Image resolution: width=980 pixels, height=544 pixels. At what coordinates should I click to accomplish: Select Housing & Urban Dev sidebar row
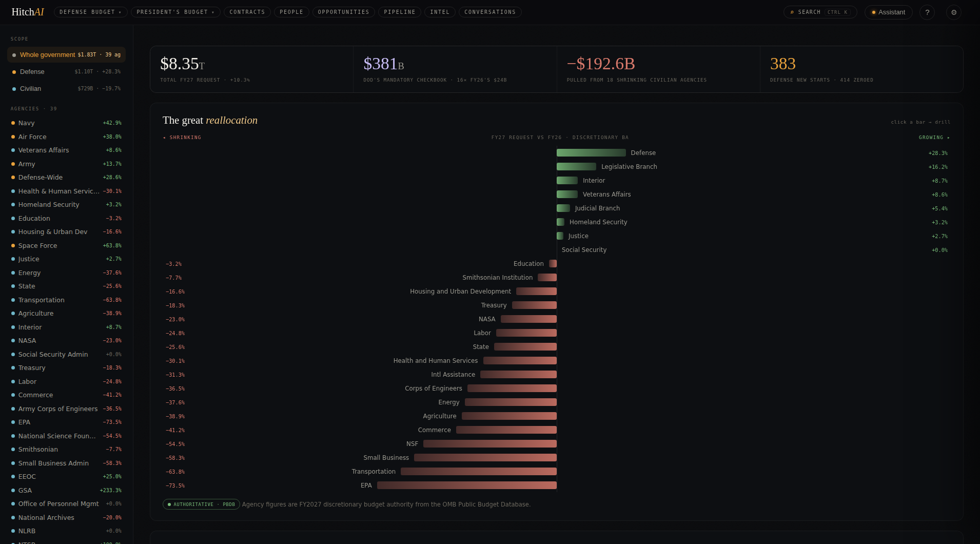[66, 232]
